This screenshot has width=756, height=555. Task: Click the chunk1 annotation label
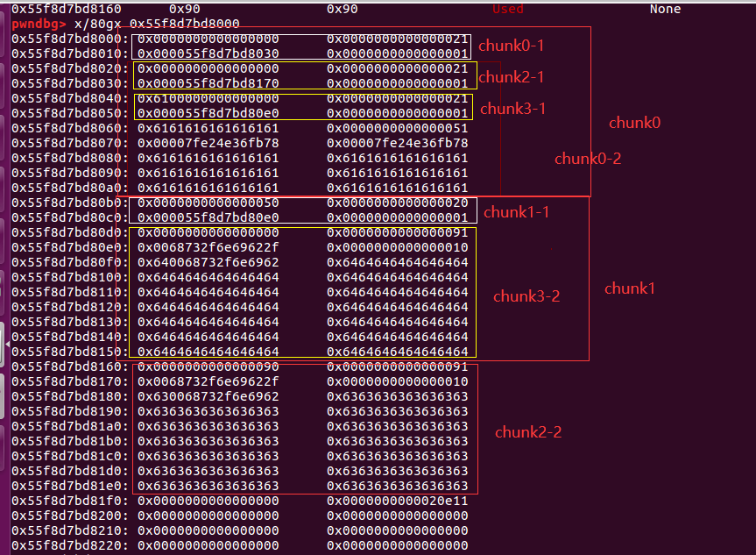[629, 288]
